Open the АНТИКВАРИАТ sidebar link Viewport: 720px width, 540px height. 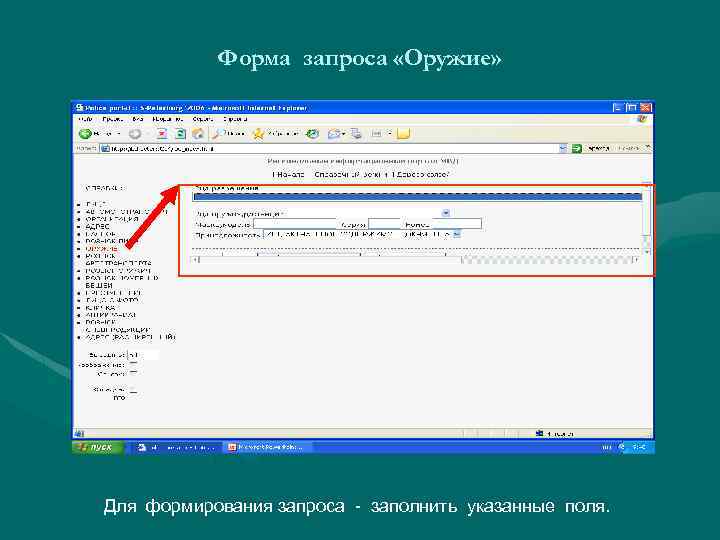pyautogui.click(x=111, y=315)
